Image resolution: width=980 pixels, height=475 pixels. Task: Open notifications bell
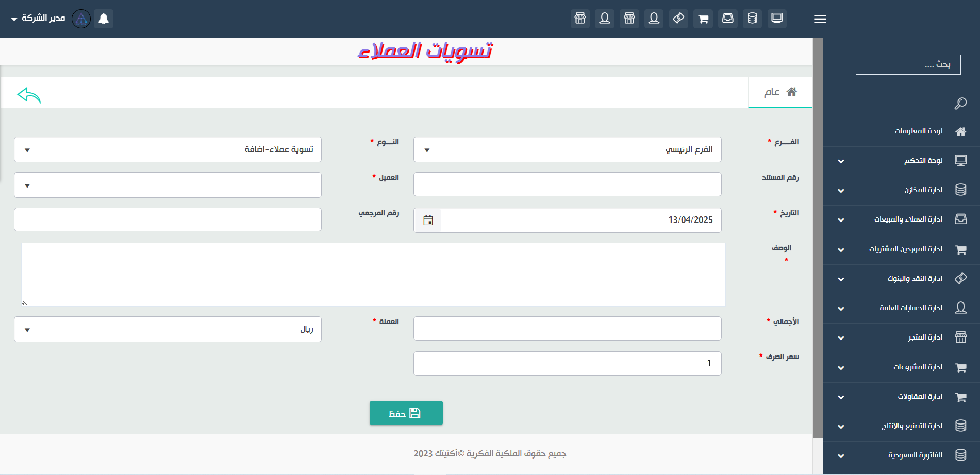pyautogui.click(x=104, y=19)
